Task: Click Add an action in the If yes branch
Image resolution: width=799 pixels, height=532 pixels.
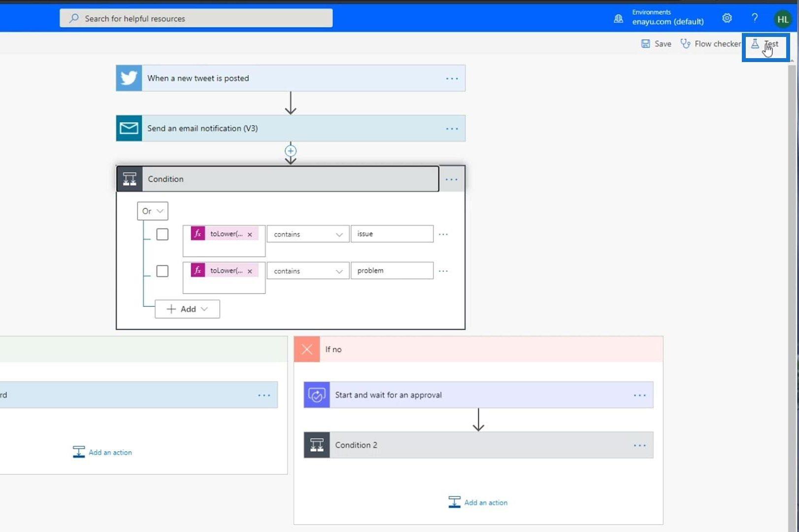Action: [x=102, y=452]
